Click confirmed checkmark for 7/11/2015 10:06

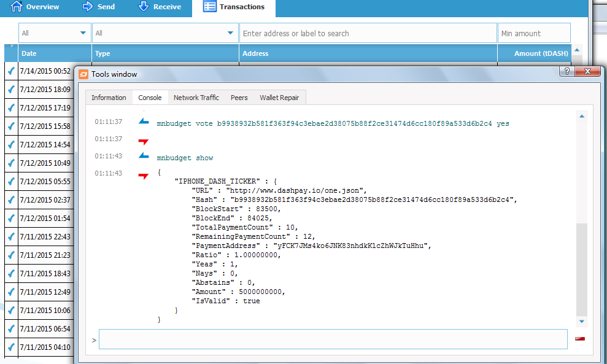click(11, 310)
